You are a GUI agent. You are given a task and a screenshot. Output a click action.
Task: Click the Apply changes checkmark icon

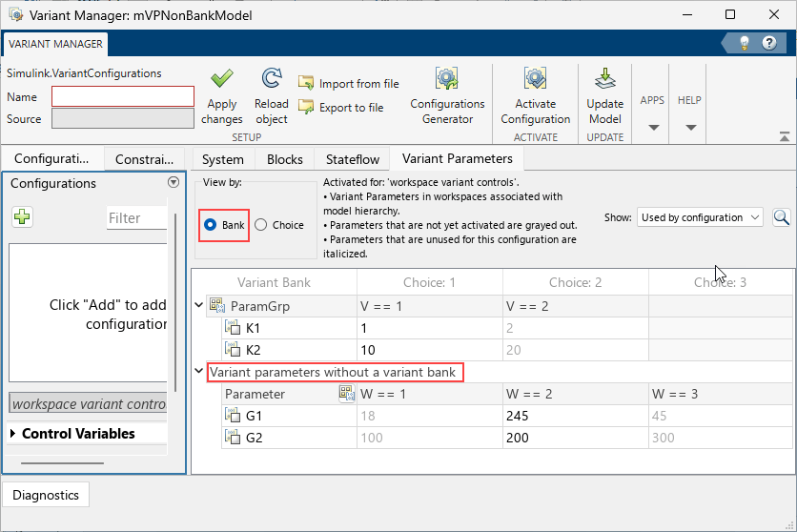click(221, 79)
